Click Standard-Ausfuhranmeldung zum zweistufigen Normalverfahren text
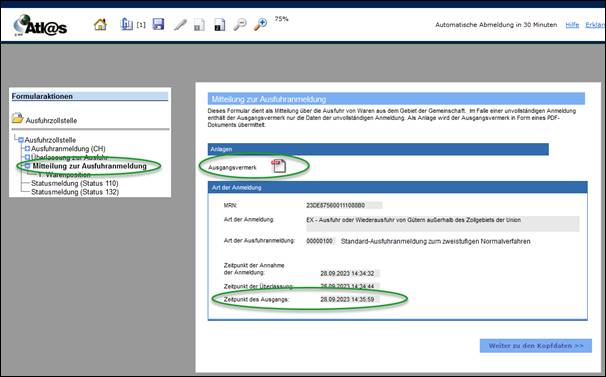Viewport: 606px width, 377px height. tap(436, 241)
